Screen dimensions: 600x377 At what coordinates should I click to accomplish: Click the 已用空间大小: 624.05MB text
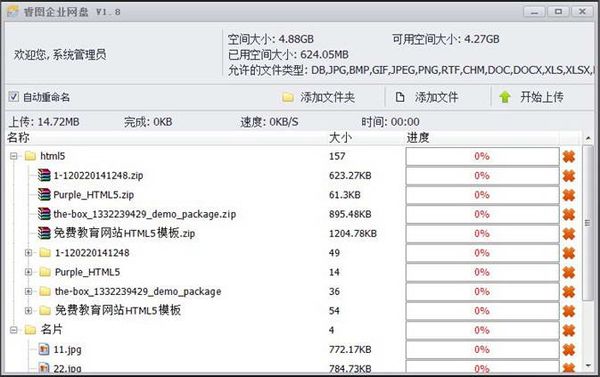coord(288,55)
